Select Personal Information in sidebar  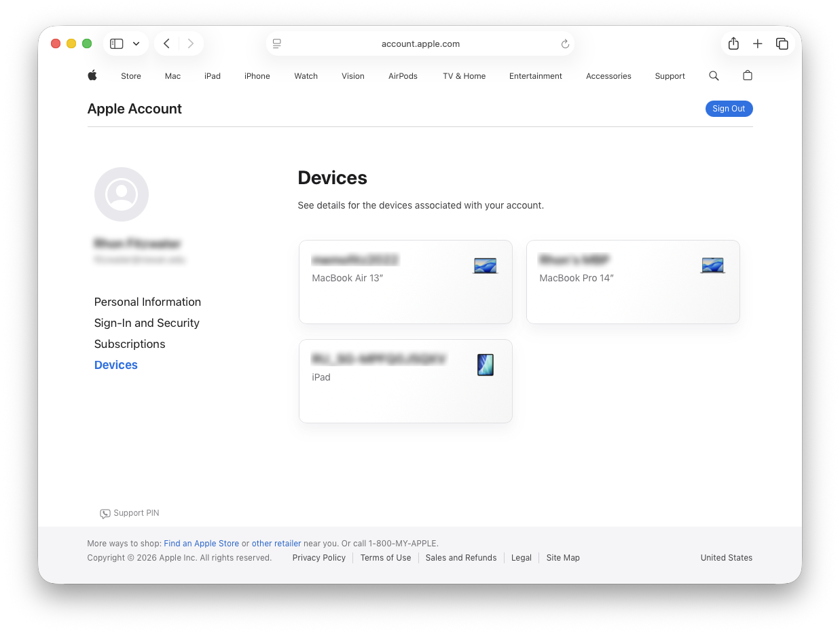pos(147,302)
